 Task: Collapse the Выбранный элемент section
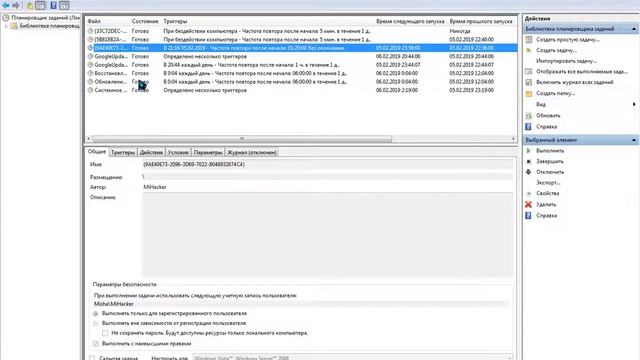coord(634,140)
